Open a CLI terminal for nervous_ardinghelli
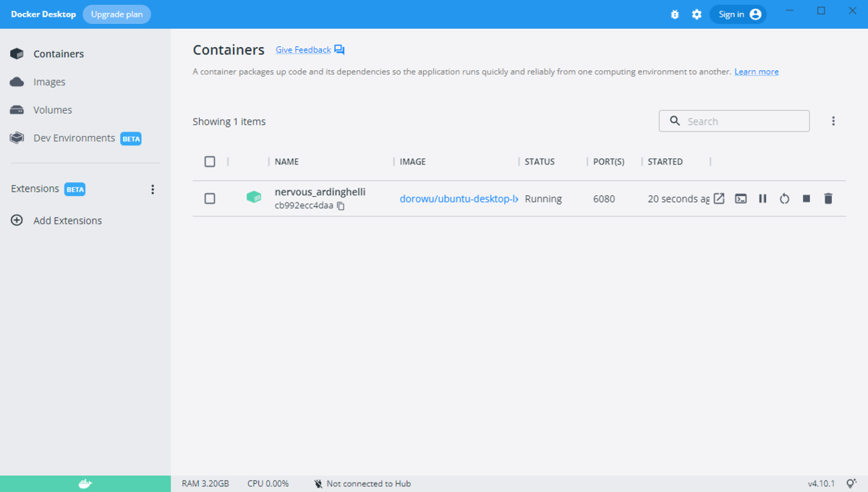868x492 pixels. (740, 198)
